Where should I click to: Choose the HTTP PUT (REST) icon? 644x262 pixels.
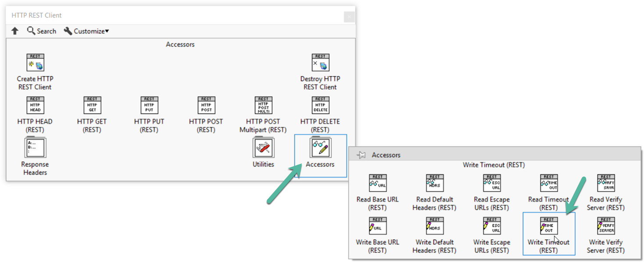click(149, 105)
